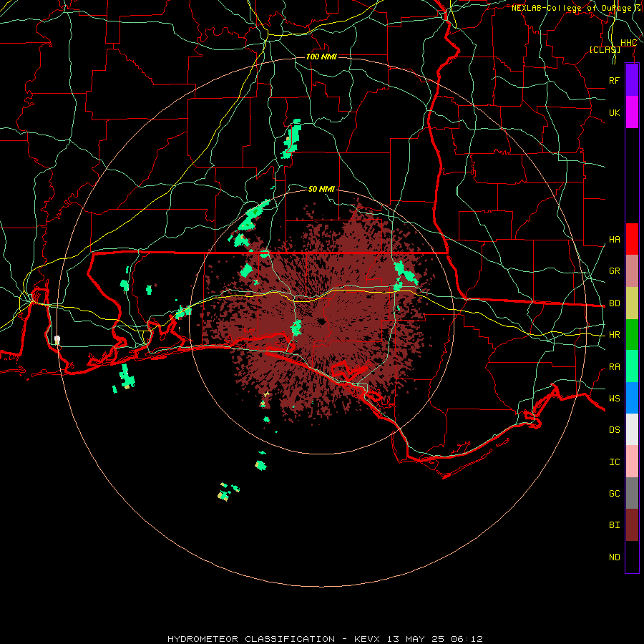644x644 pixels.
Task: Click the RF legend label
Action: click(614, 80)
